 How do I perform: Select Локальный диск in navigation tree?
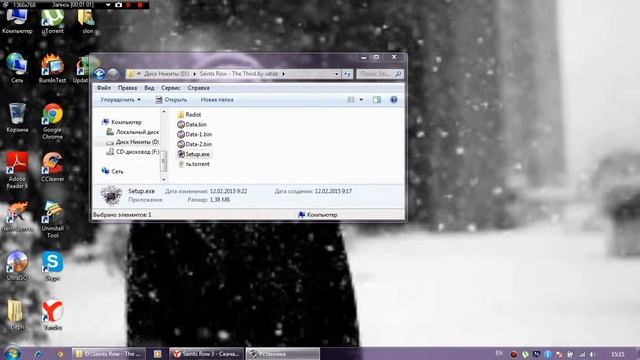pyautogui.click(x=133, y=132)
